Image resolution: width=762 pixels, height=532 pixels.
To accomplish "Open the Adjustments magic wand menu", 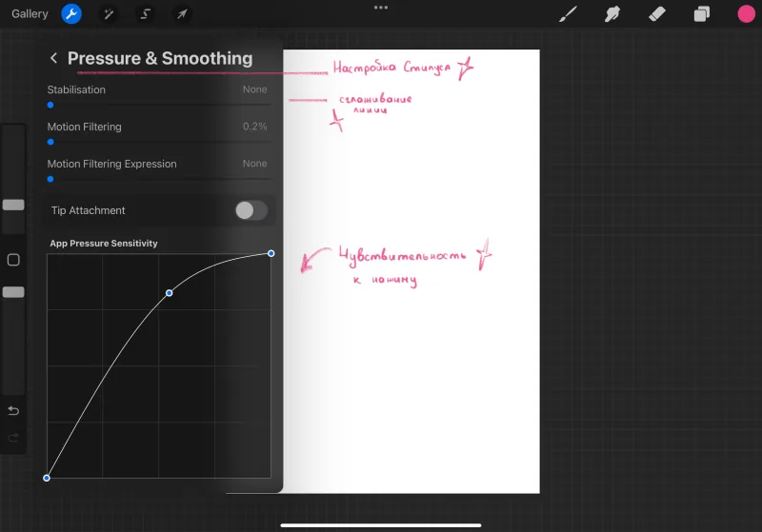I will pos(109,14).
